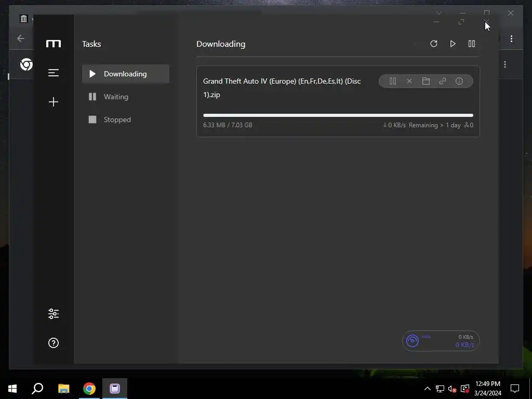Click the network icon in system tray
This screenshot has width=532, height=399.
440,389
